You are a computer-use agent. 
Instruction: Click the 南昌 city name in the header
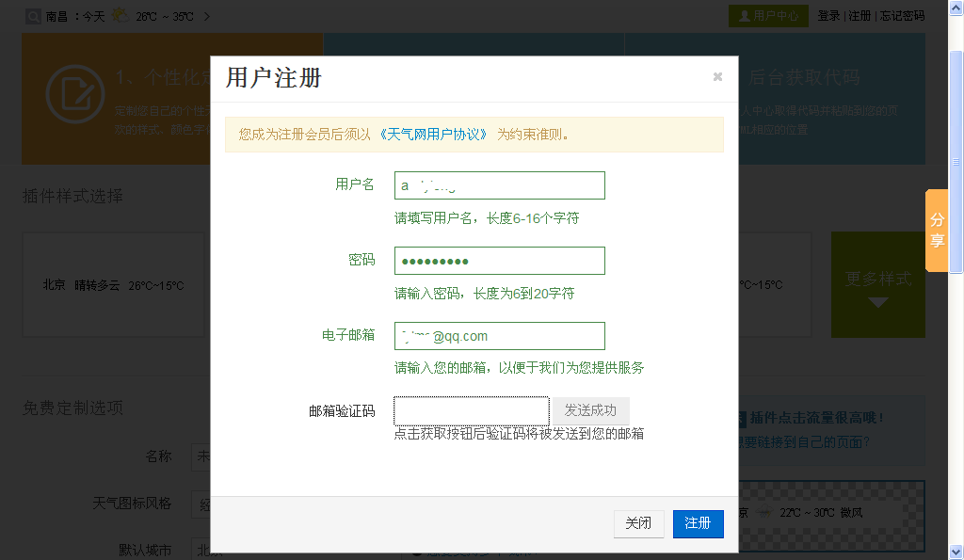click(56, 17)
